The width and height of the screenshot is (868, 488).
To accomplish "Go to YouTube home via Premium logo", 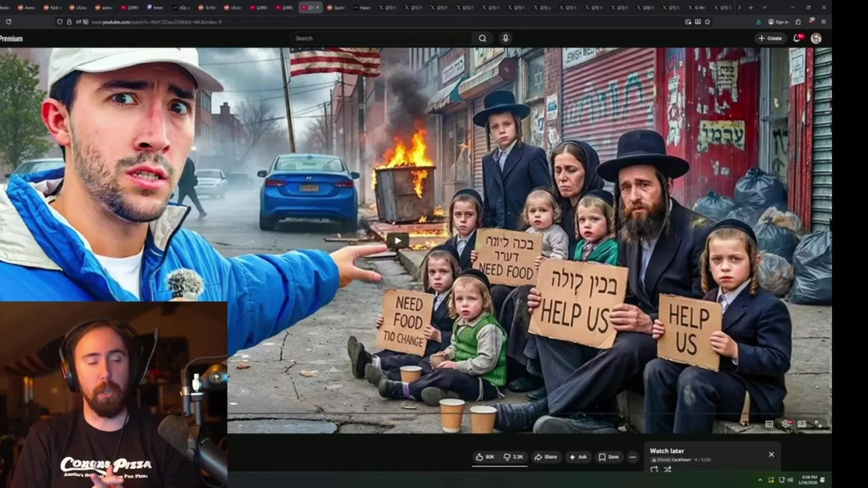I will tap(11, 39).
